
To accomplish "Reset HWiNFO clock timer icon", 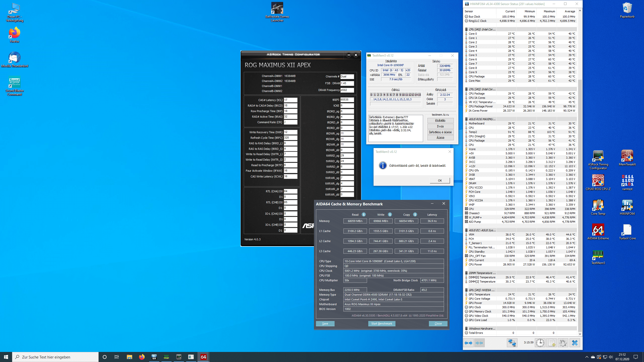I will click(x=540, y=343).
